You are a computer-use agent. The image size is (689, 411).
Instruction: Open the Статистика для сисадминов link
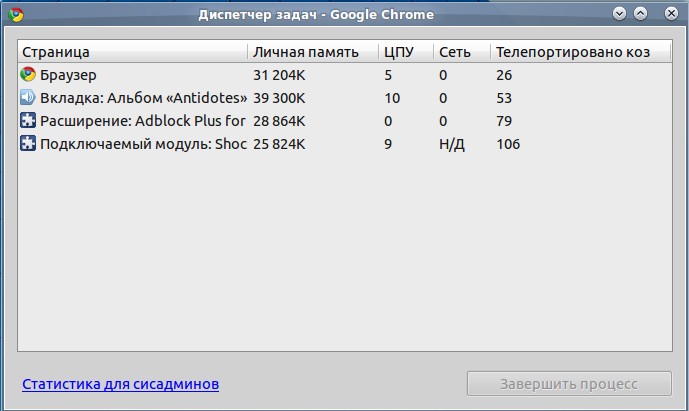click(x=121, y=384)
